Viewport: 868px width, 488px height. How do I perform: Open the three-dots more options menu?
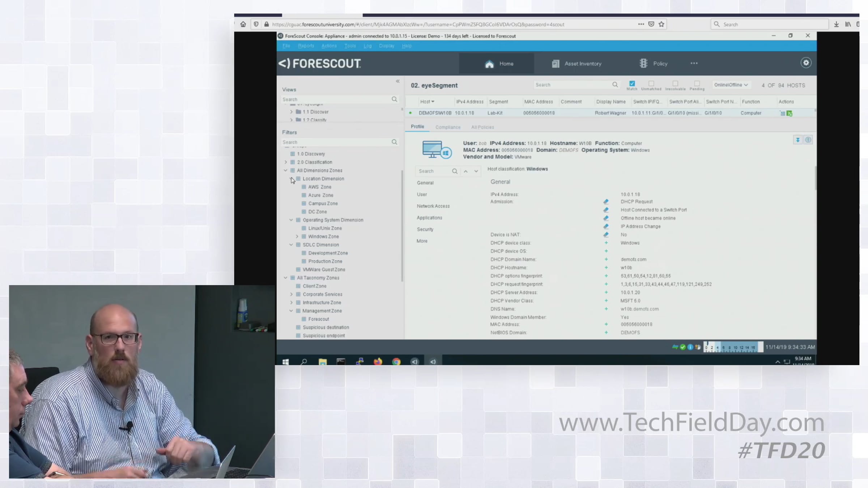(694, 63)
